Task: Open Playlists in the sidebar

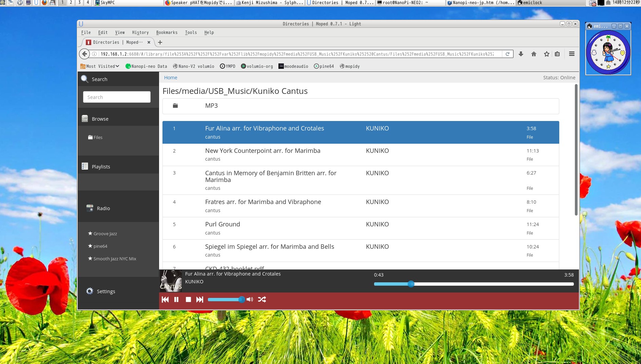Action: click(x=101, y=167)
